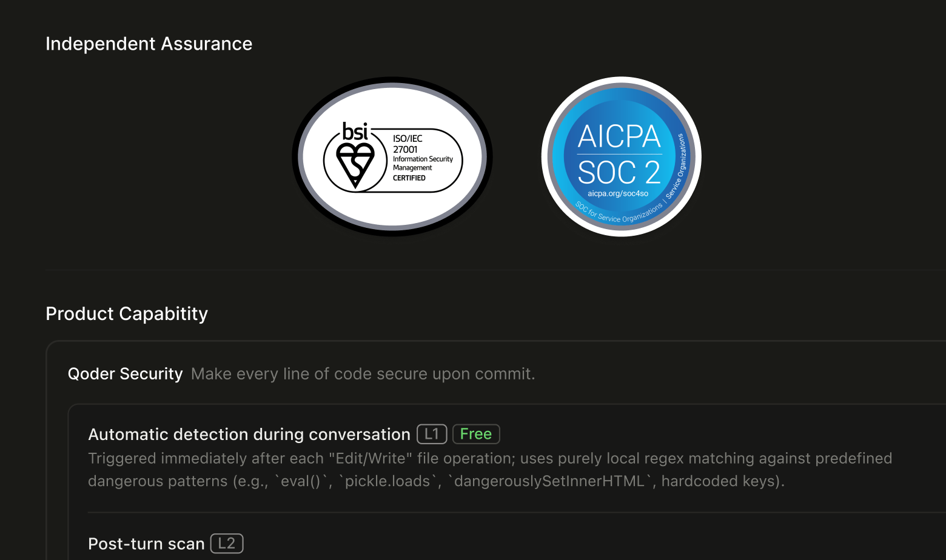Screen dimensions: 946x560
Task: Click the 'Make every line of code secure' tagline
Action: click(x=363, y=374)
